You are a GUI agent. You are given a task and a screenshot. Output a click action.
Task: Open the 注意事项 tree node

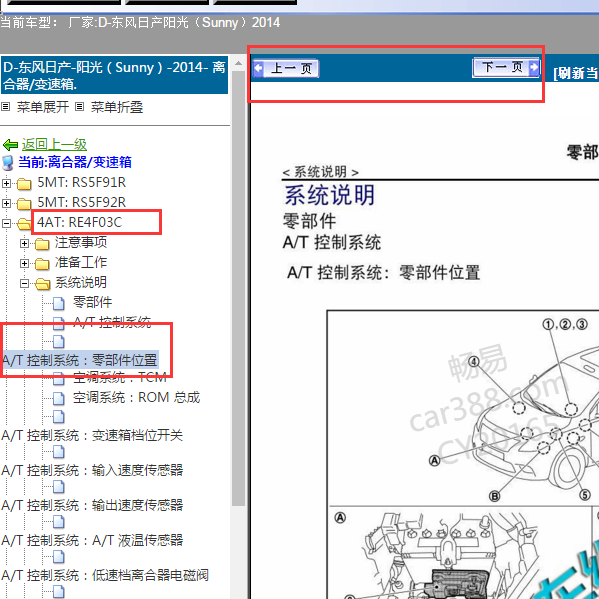point(81,242)
